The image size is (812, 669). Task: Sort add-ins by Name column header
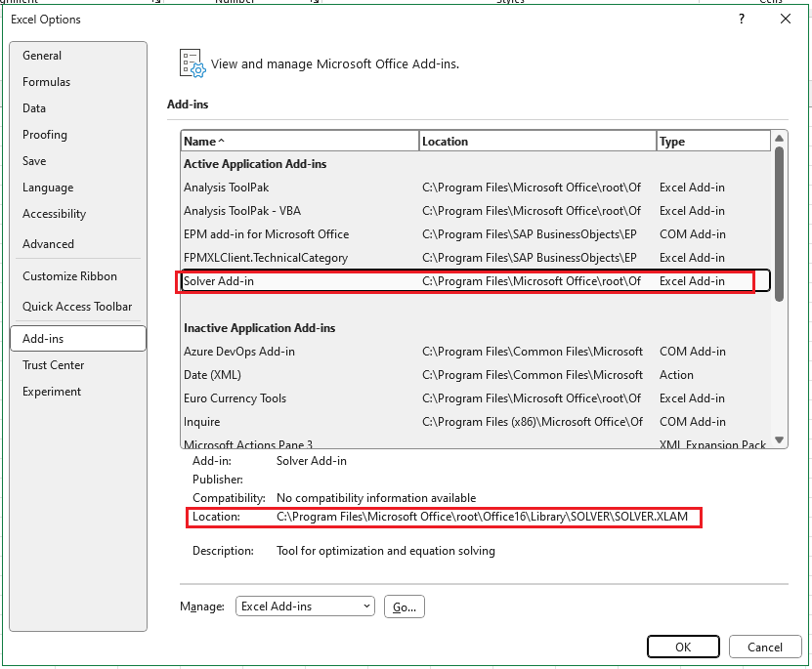click(300, 142)
